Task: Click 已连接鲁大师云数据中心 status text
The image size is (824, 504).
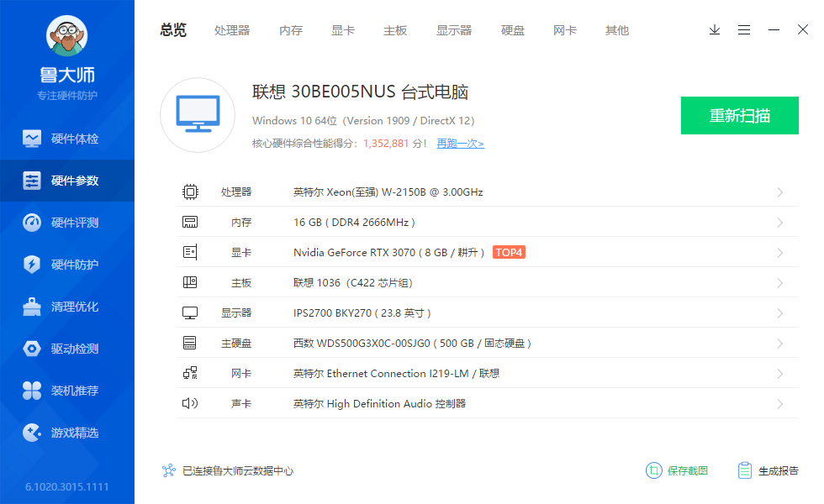Action: (237, 471)
